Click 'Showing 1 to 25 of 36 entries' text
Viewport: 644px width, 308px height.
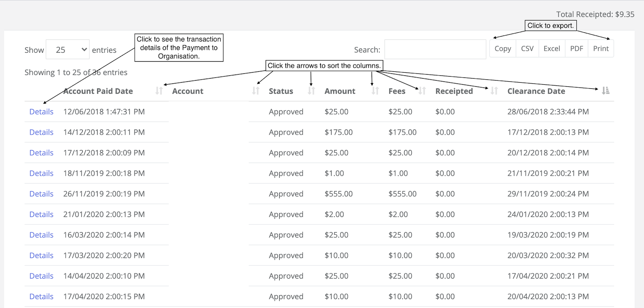(x=76, y=72)
